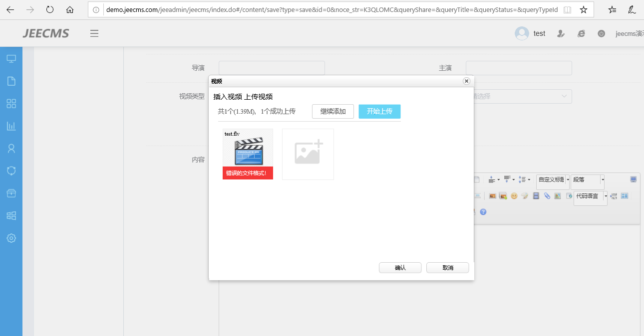Click the edit user profile icon
The width and height of the screenshot is (644, 336).
(561, 33)
